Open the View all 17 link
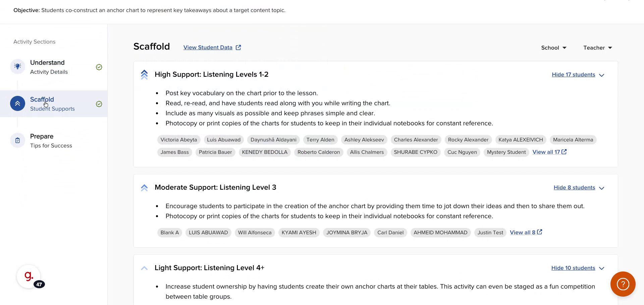 point(549,152)
